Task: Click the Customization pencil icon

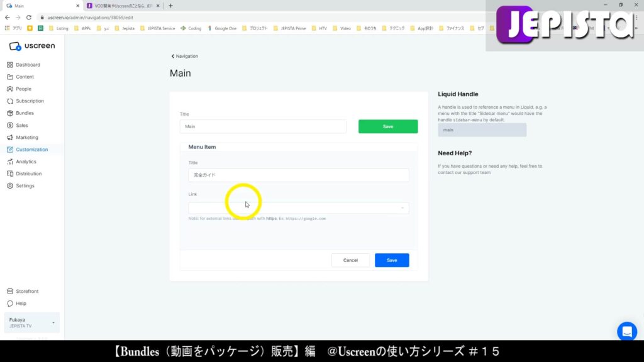Action: tap(10, 150)
